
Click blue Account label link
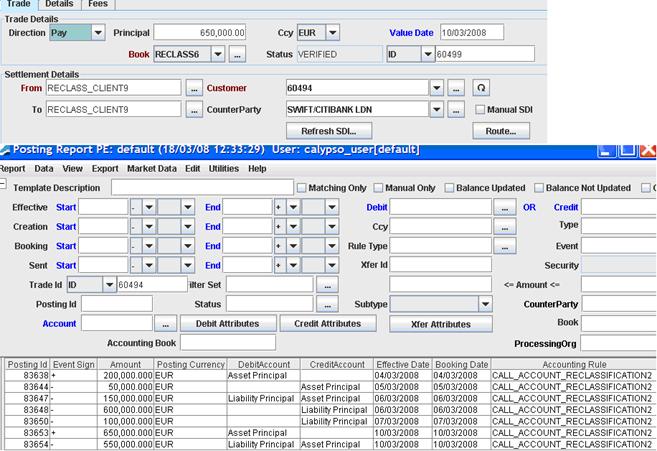click(59, 324)
